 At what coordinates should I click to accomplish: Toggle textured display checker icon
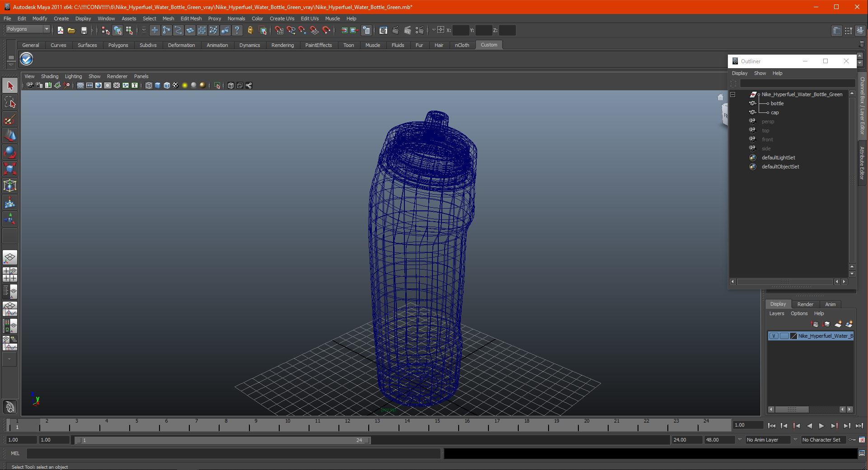[176, 85]
